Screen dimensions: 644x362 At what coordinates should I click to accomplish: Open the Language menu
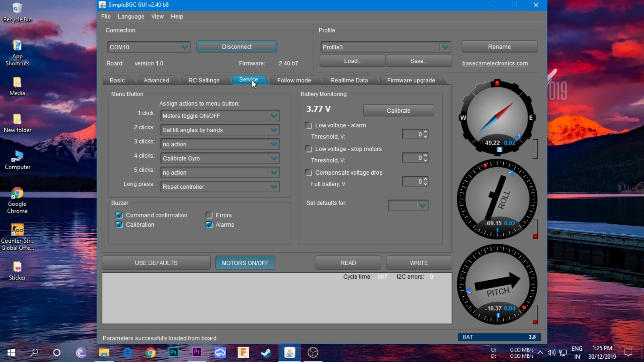click(131, 16)
